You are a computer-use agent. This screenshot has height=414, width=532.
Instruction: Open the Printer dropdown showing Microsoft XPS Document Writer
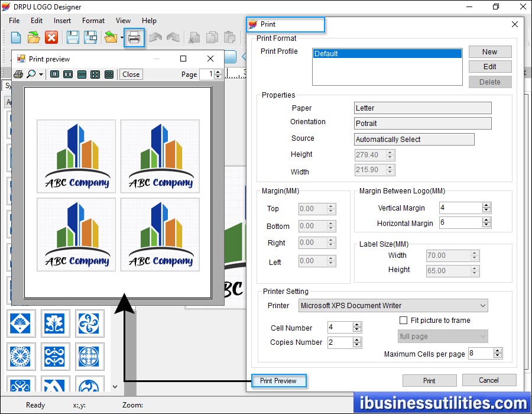pyautogui.click(x=484, y=306)
